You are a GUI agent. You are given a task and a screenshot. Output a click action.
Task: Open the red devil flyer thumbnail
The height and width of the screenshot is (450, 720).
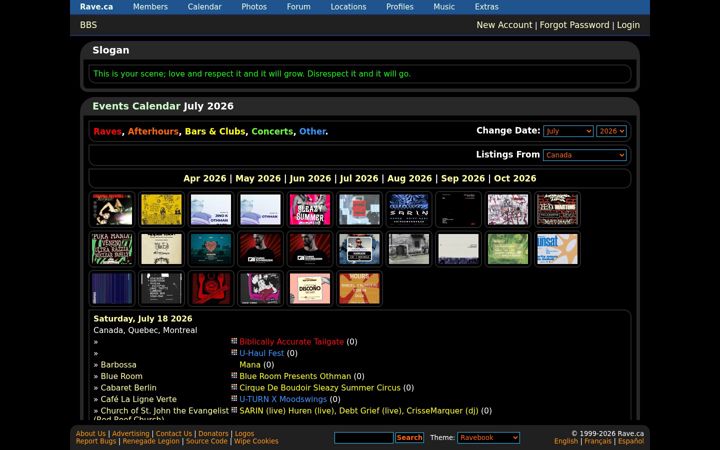tap(211, 288)
